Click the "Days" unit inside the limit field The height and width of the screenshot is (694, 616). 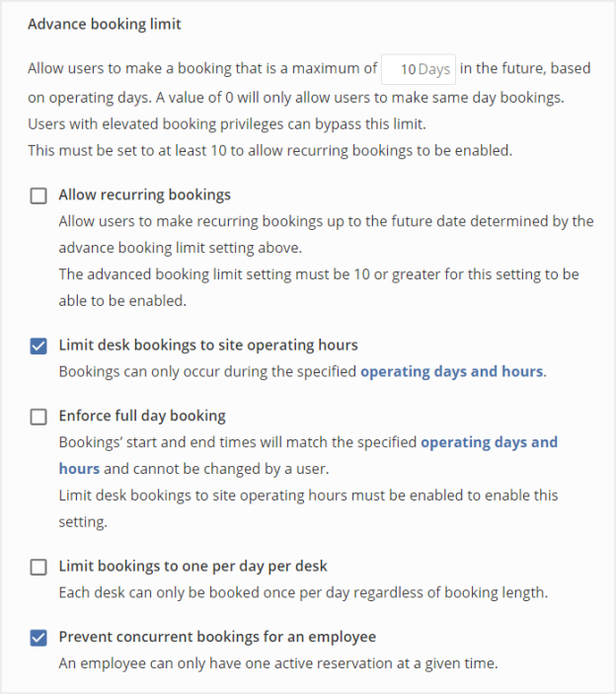(434, 69)
